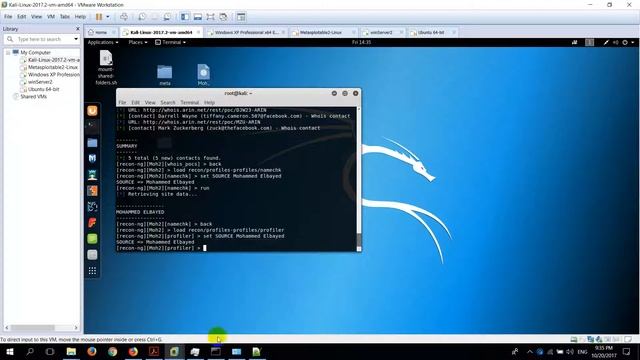Toggle the thumbnail bar view icon
This screenshot has height=360, width=640.
point(198,17)
